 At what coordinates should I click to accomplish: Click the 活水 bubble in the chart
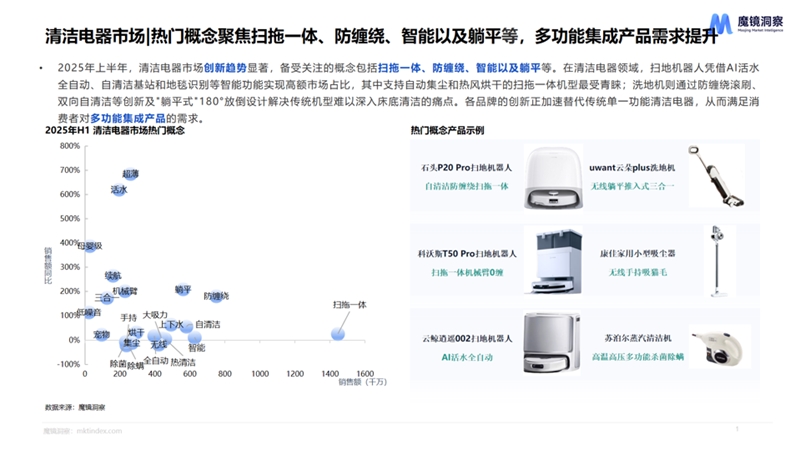pyautogui.click(x=118, y=190)
